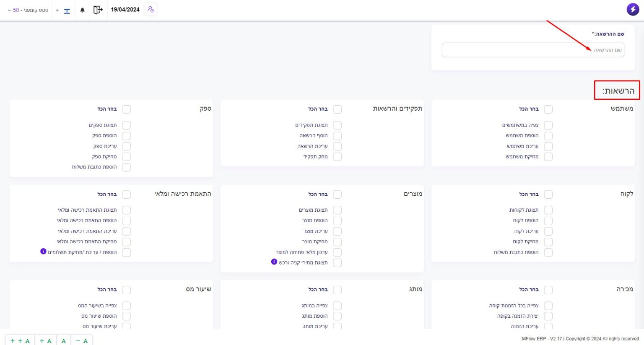Click the plain 'A' default font size button
The height and width of the screenshot is (345, 644).
tap(64, 341)
